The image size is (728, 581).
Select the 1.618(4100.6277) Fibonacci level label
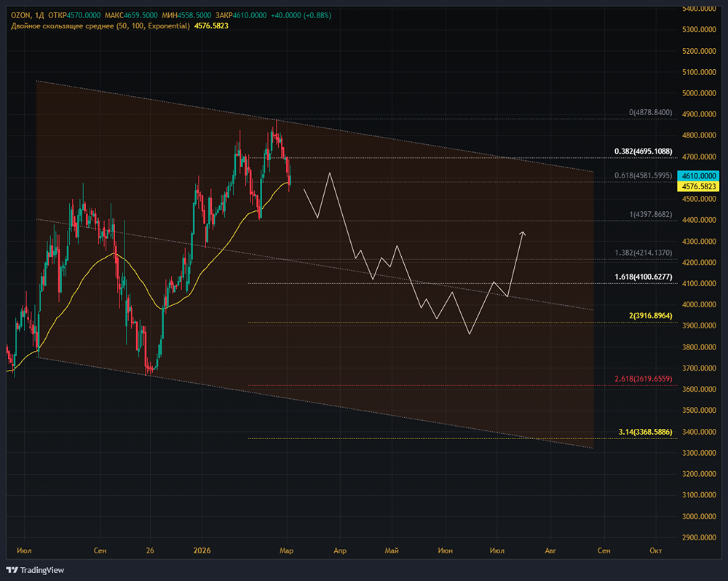[x=643, y=277]
